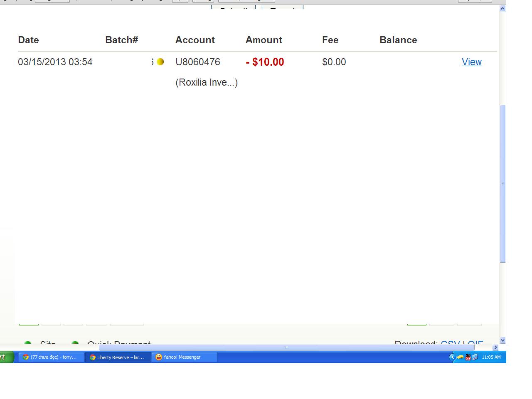This screenshot has width=532, height=399.
Task: Click the red tray icon
Action: tap(468, 357)
